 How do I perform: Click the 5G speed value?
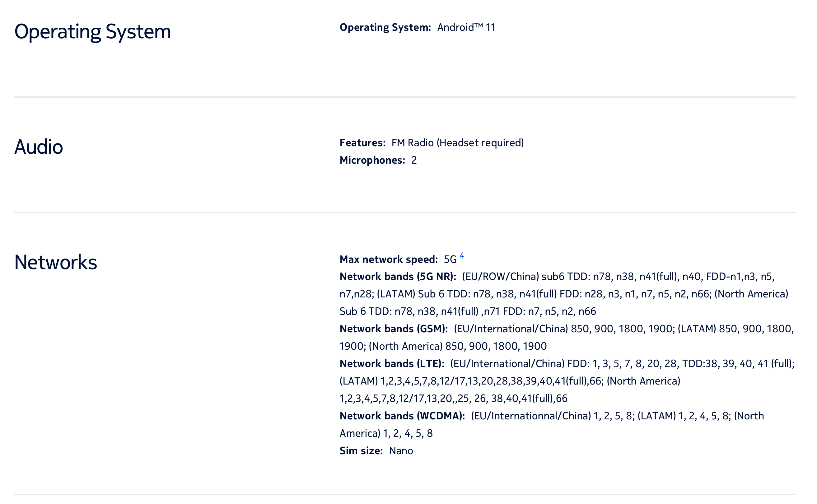point(450,259)
